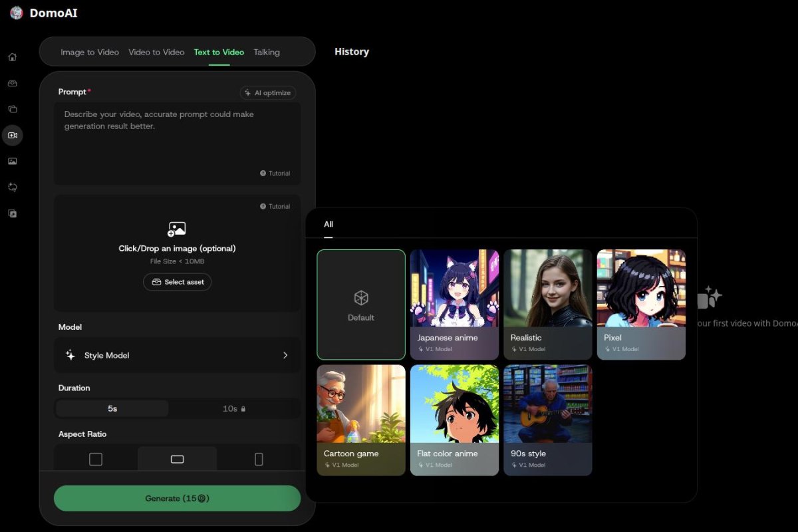
Task: Open the templates icon at the sidebar bottom
Action: 12,213
